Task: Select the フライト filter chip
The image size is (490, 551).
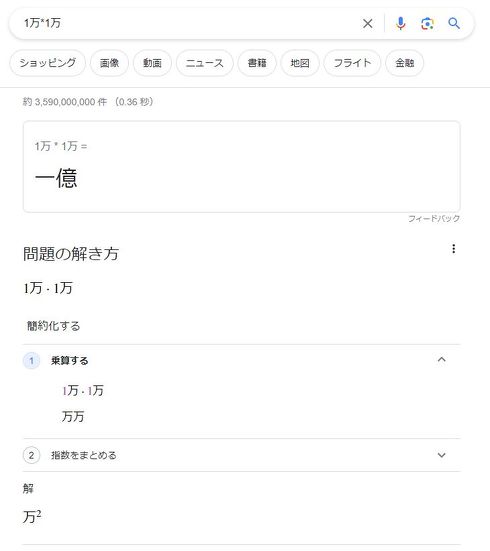Action: click(x=352, y=63)
